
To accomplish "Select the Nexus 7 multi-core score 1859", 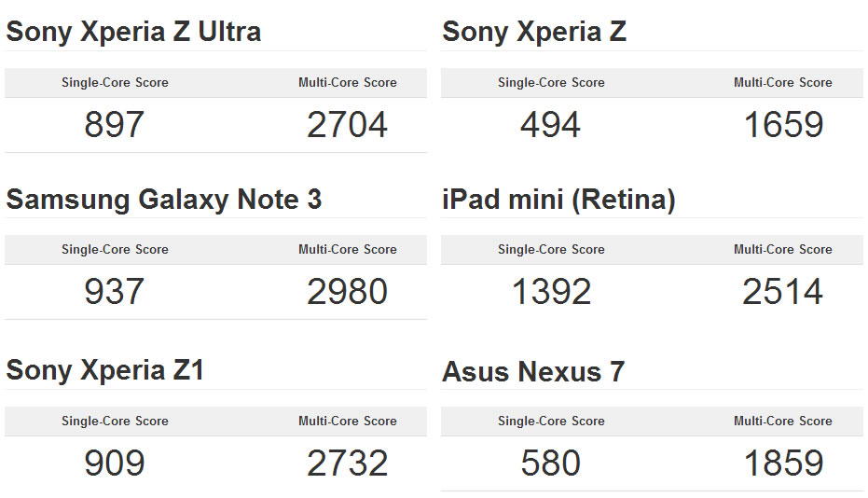I will (783, 463).
